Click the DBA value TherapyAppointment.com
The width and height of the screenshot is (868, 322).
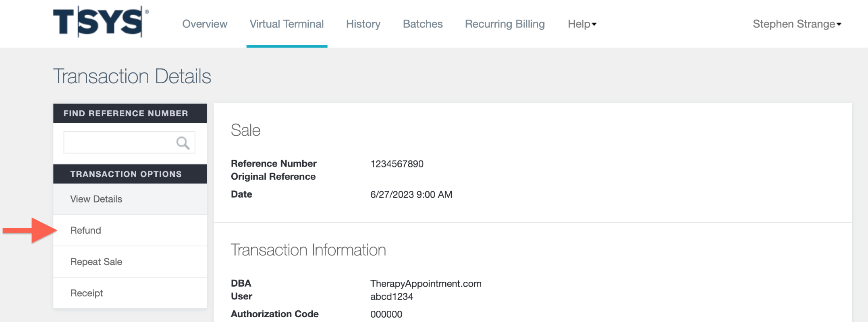(x=426, y=284)
